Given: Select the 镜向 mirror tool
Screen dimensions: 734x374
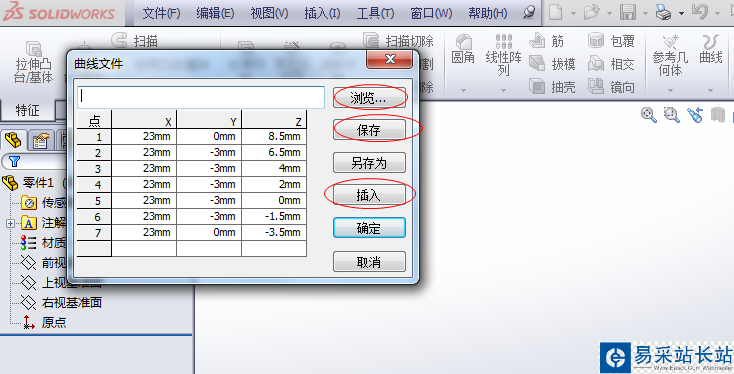Looking at the screenshot, I should tap(611, 87).
